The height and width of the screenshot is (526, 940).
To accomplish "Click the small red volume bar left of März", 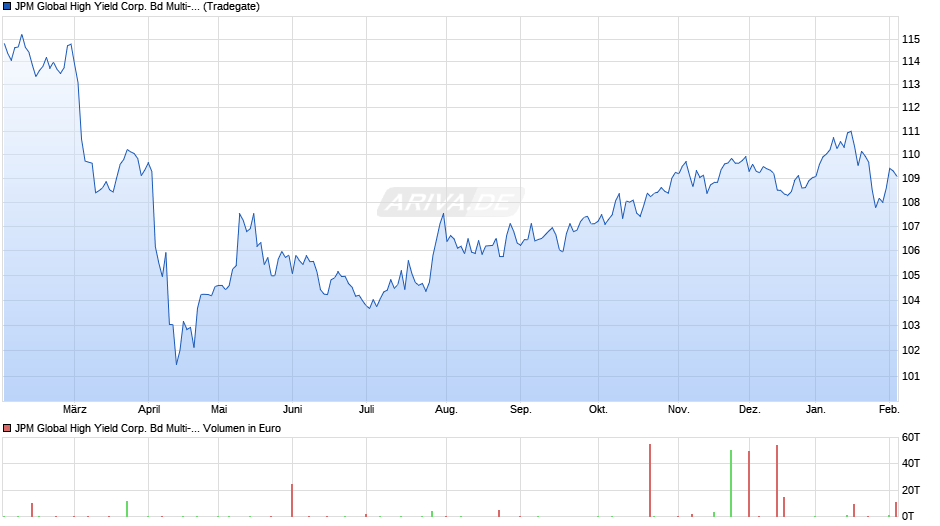I will (32, 510).
